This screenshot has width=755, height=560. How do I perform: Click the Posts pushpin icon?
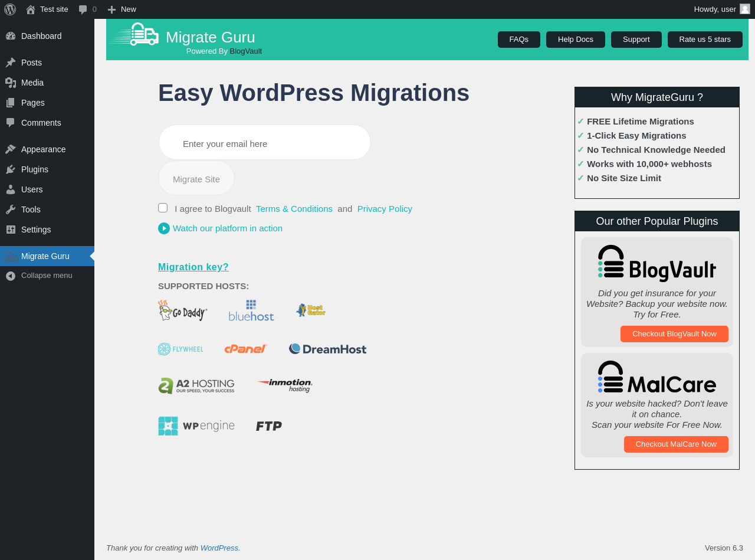[x=11, y=63]
